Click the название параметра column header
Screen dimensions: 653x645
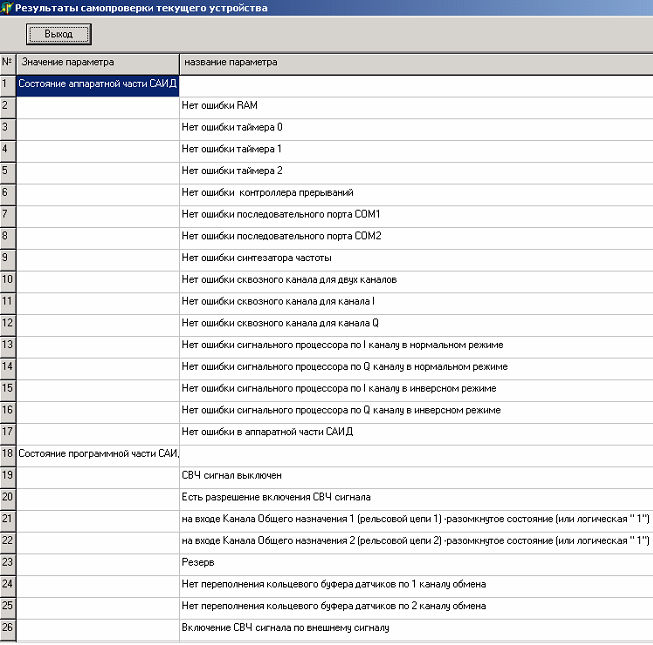click(x=416, y=64)
